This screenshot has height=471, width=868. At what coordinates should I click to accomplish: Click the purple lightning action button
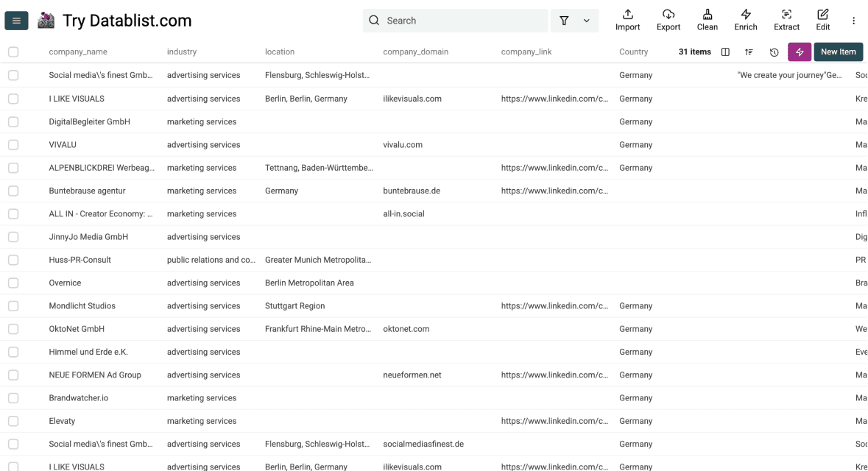pyautogui.click(x=800, y=52)
